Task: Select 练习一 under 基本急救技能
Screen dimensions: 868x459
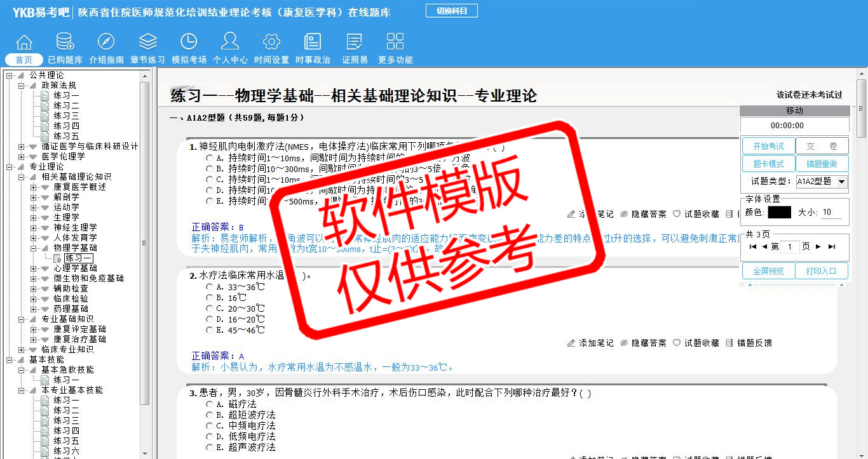Action: pos(66,380)
